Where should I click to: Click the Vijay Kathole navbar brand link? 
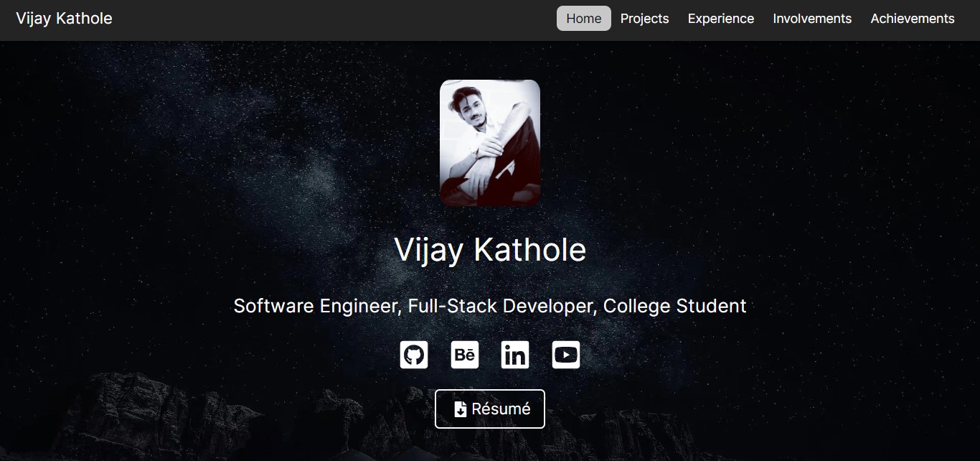64,19
